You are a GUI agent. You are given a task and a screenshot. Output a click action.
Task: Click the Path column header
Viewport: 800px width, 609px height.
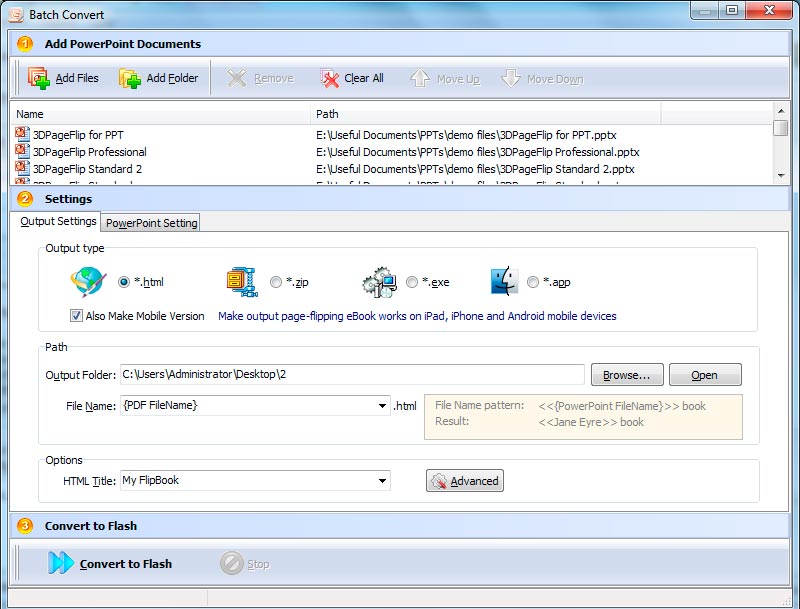486,114
